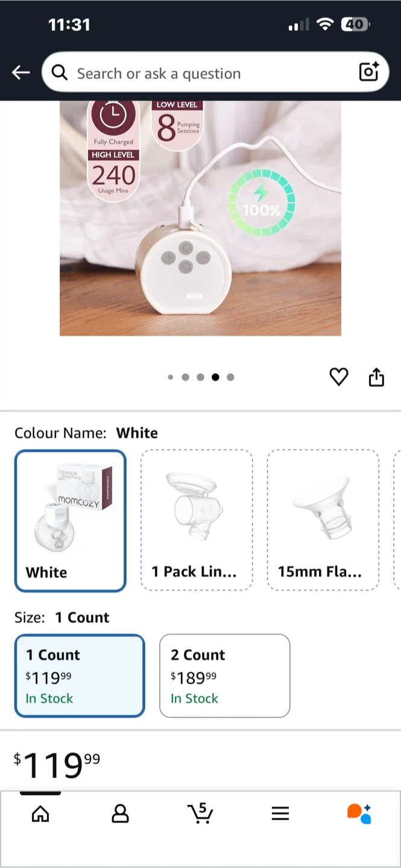This screenshot has width=401, height=868.
Task: Select the 1 Count size option
Action: coord(80,676)
